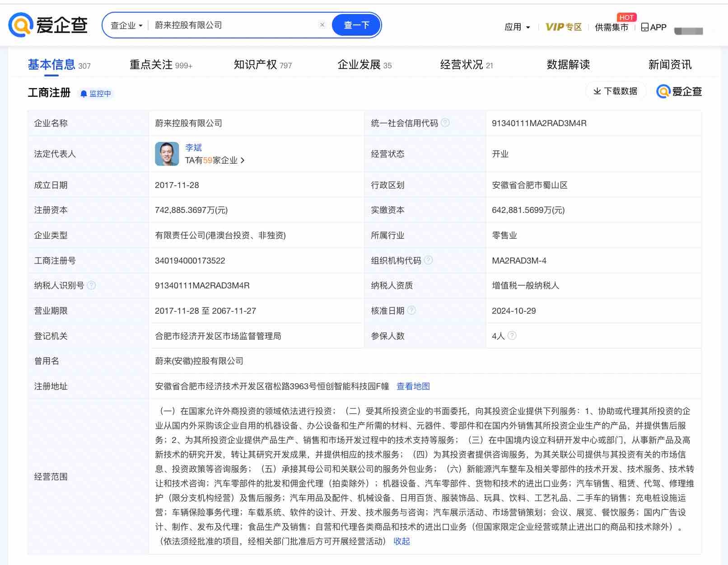The image size is (728, 565).
Task: Click the 核准日期 value 2024-10-29
Action: click(514, 311)
